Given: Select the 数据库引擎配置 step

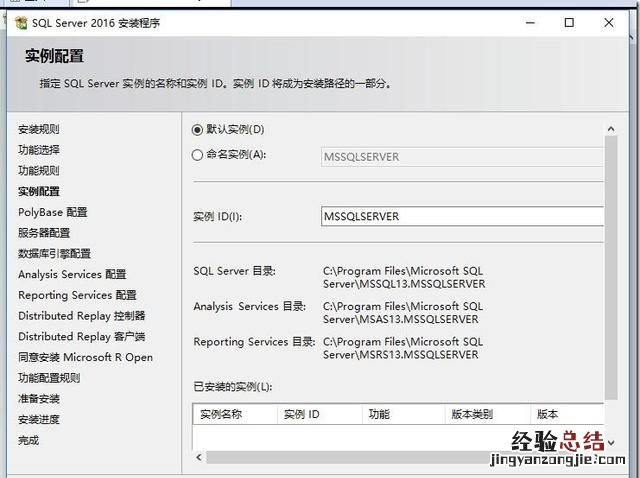Looking at the screenshot, I should [54, 254].
